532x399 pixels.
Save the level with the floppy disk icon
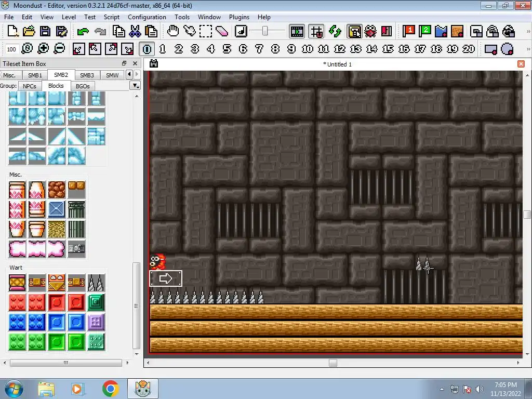(45, 31)
